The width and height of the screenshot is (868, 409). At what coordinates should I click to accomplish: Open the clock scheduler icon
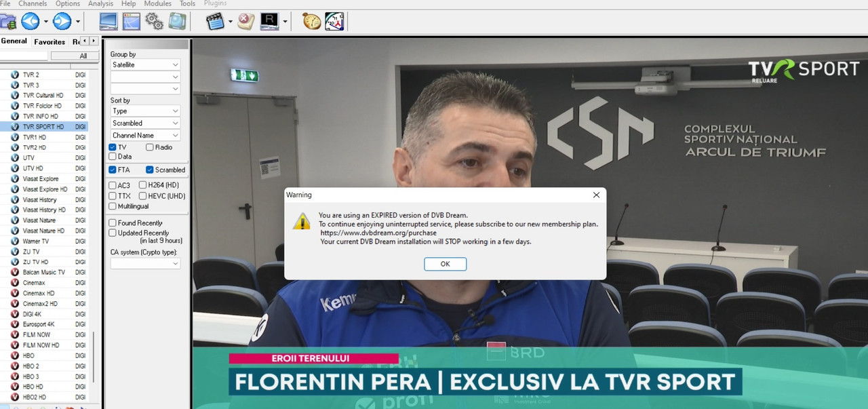tap(334, 22)
